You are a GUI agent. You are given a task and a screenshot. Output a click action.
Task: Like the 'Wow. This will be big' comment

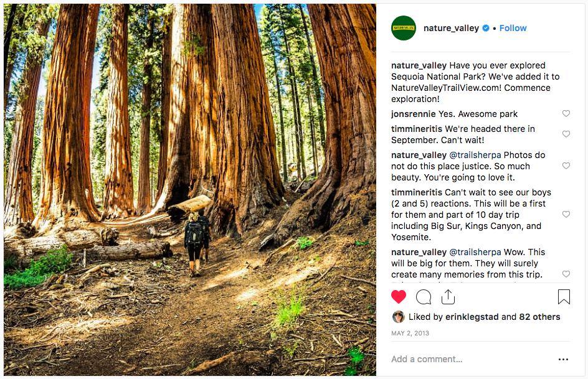tap(566, 274)
